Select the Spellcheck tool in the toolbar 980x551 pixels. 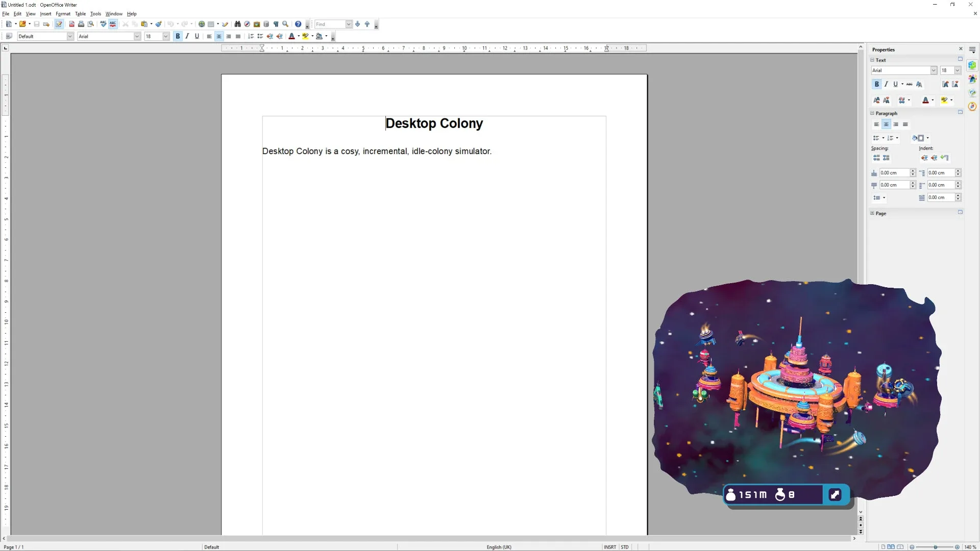[103, 24]
